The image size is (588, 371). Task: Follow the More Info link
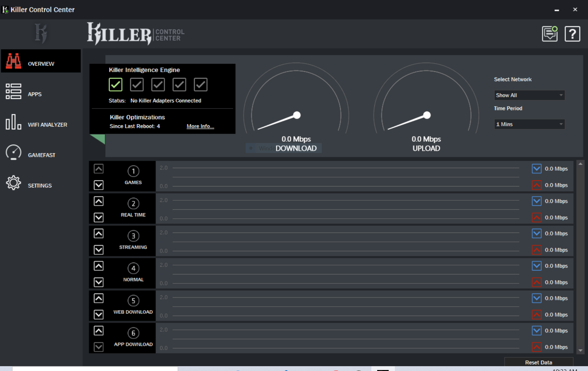click(200, 126)
